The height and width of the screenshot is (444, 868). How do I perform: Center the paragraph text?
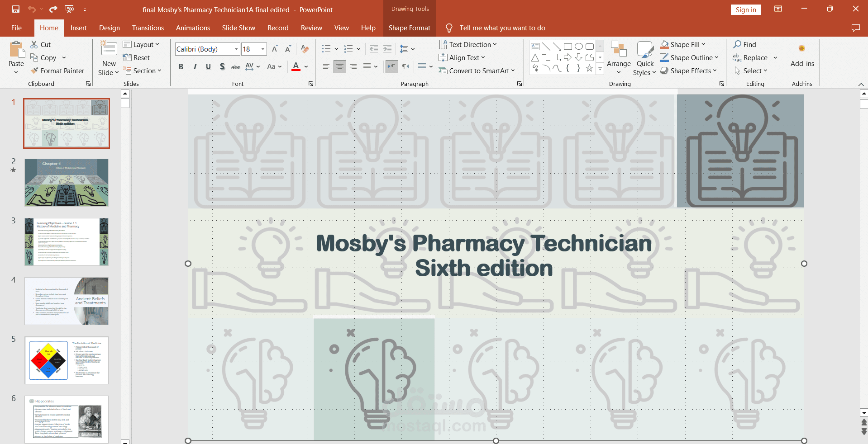[339, 66]
